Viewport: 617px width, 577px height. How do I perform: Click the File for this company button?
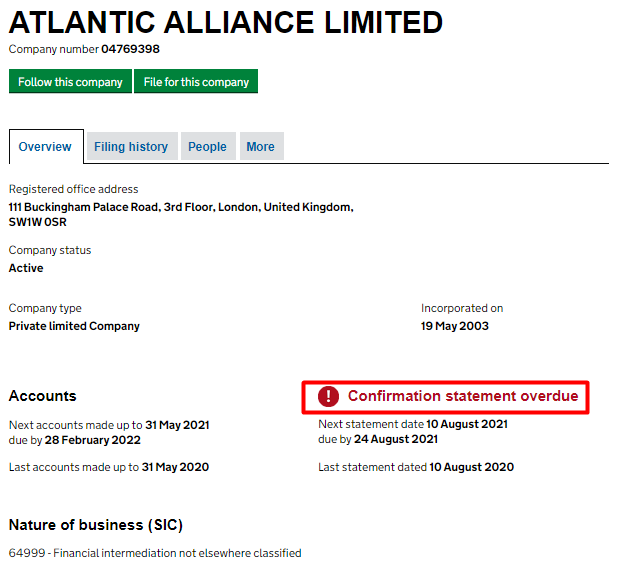(196, 82)
